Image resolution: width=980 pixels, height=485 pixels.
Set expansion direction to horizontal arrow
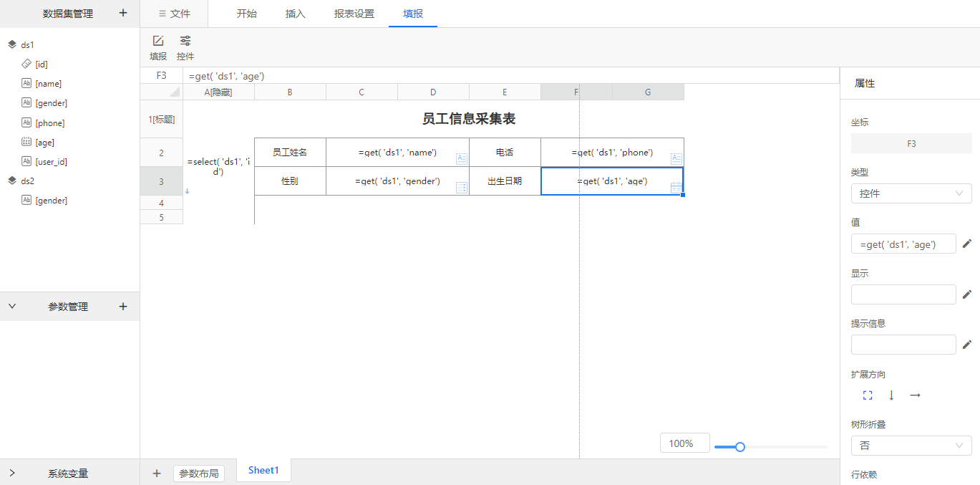pos(915,395)
